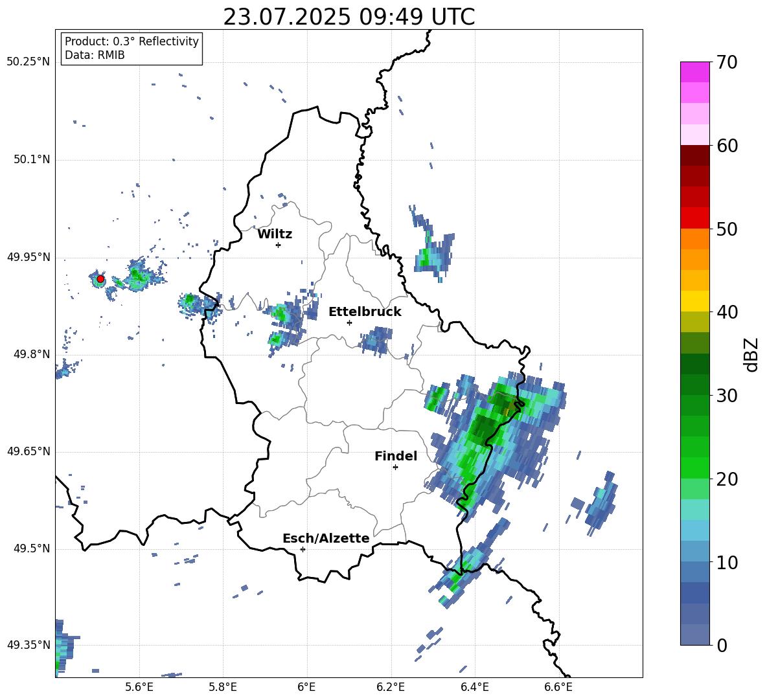This screenshot has height=700, width=767.
Task: Click the bright red colorbar segment above 50
Action: pos(694,218)
